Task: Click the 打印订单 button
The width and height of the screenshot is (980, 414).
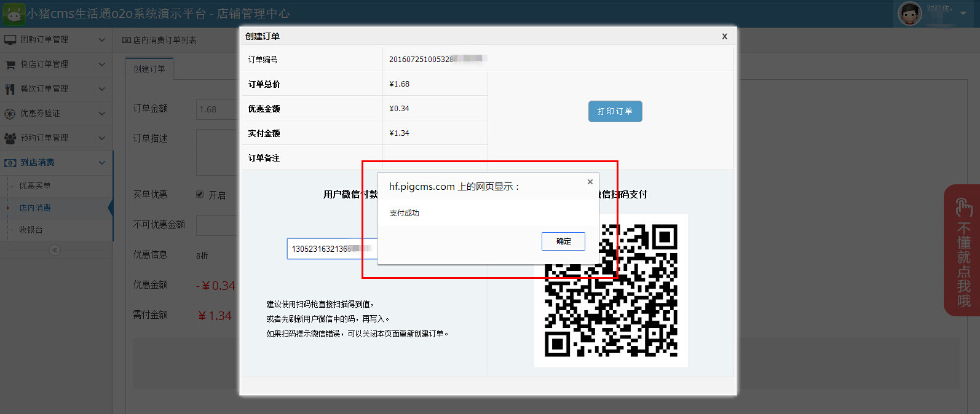Action: click(615, 111)
